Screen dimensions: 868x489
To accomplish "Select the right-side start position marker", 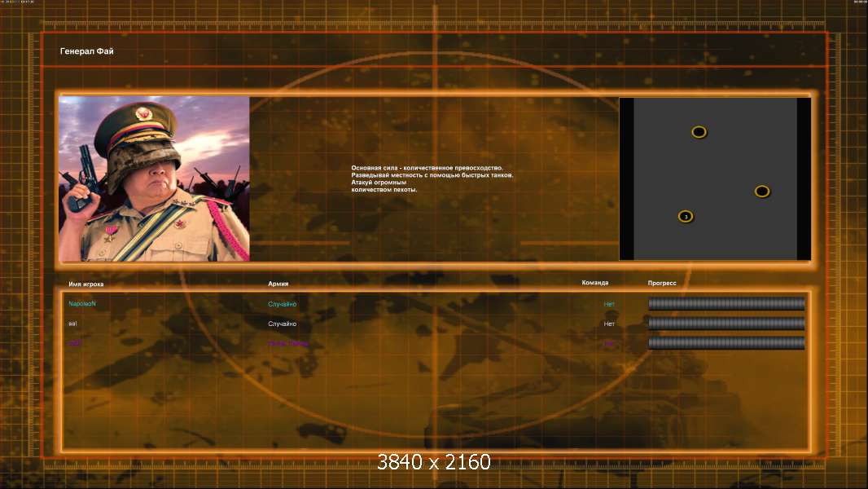I will [x=761, y=192].
